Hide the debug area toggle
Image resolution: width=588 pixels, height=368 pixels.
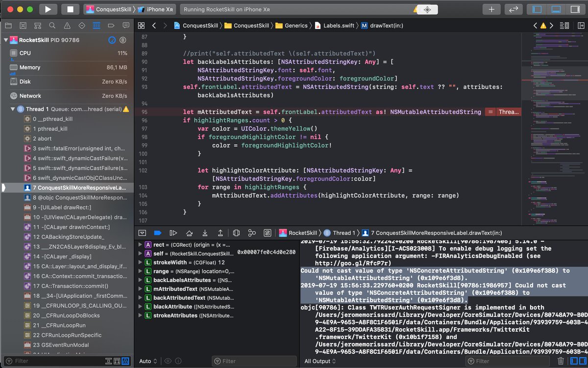[142, 233]
